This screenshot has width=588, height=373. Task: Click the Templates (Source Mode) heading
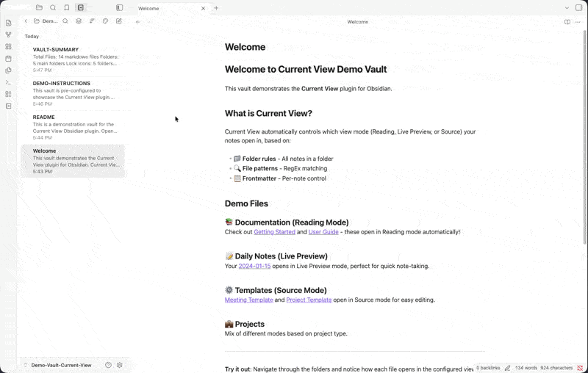[276, 290]
